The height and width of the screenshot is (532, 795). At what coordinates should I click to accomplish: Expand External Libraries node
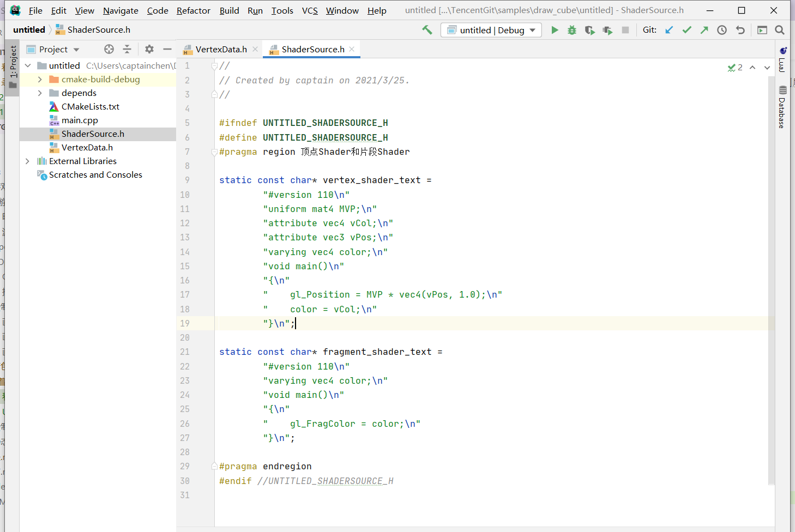click(28, 161)
